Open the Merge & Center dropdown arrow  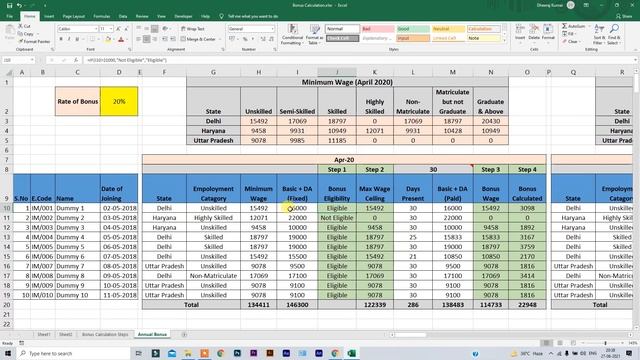pyautogui.click(x=220, y=39)
